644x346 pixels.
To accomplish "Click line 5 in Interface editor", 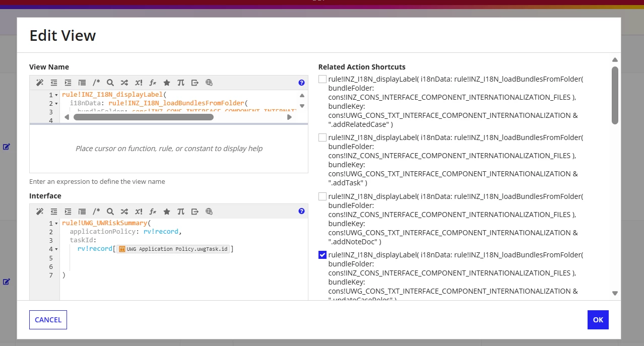I will tap(183, 258).
